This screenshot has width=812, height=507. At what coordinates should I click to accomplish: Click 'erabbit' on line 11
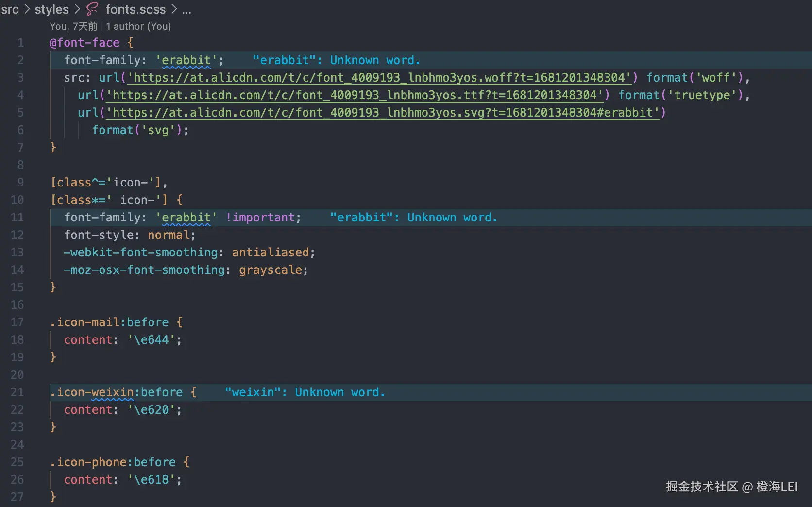pyautogui.click(x=186, y=218)
